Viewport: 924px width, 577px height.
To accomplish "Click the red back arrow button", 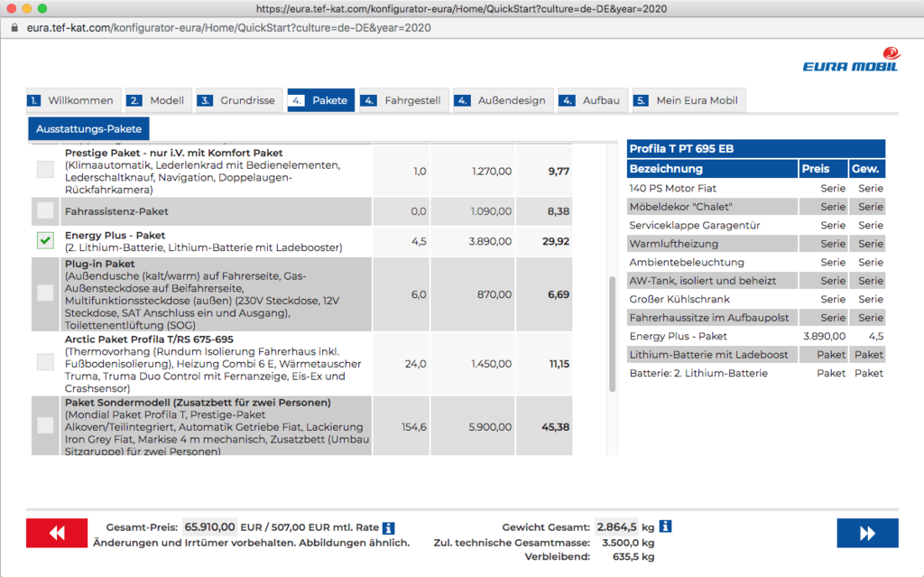I will [57, 533].
